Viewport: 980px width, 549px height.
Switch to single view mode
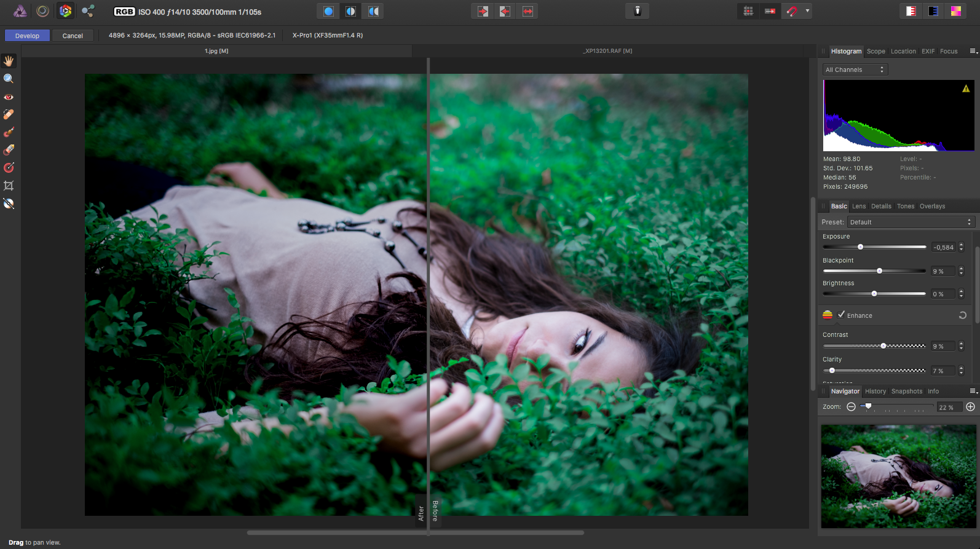point(328,11)
